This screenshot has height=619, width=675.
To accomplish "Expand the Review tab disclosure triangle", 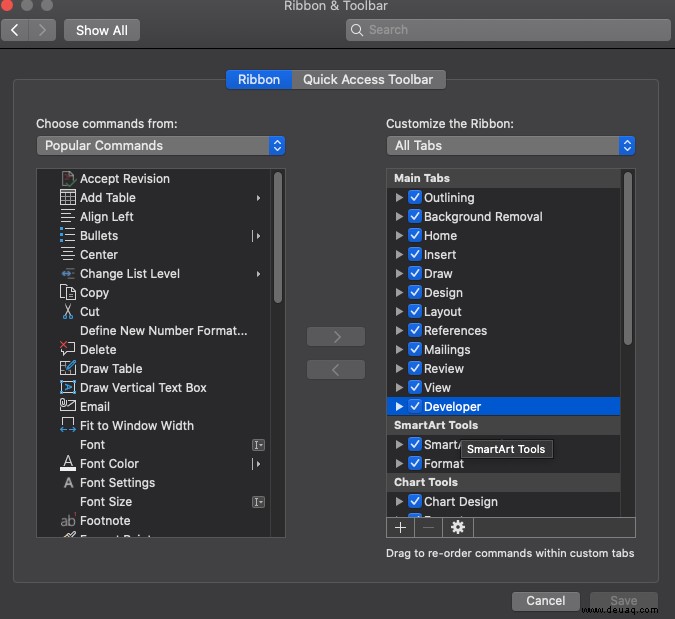I will [399, 368].
